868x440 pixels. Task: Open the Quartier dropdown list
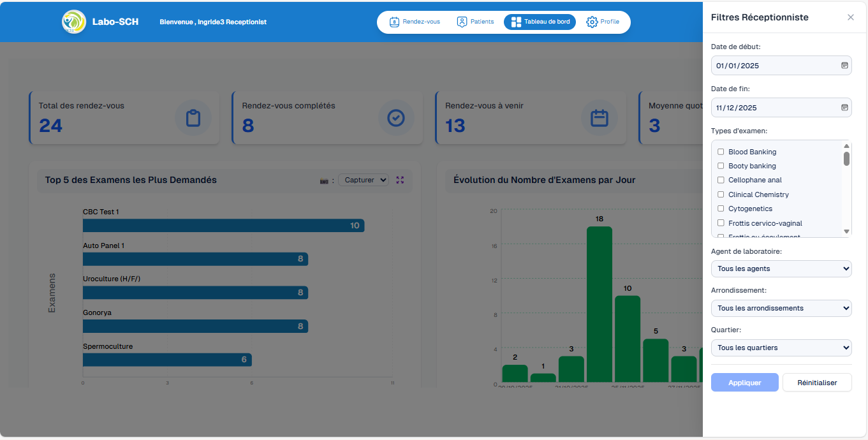point(781,348)
